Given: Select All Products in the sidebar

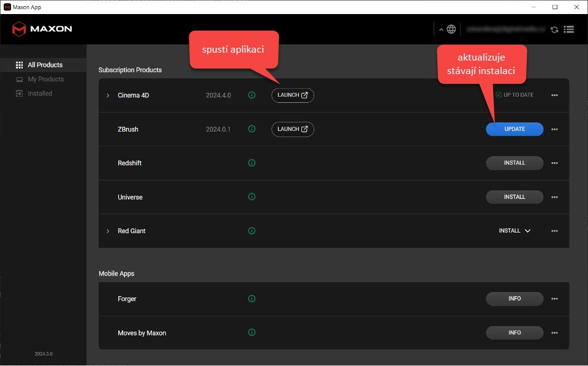Looking at the screenshot, I should 45,65.
